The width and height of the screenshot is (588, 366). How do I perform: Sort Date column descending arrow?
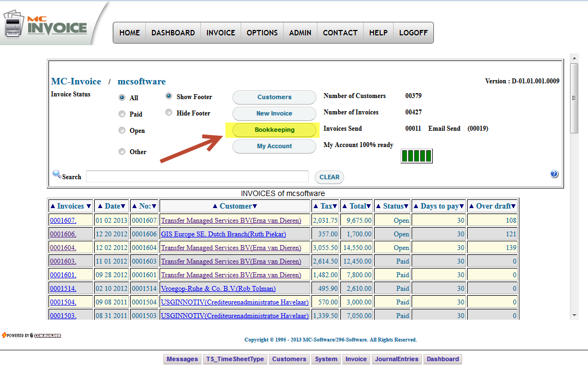coord(123,206)
